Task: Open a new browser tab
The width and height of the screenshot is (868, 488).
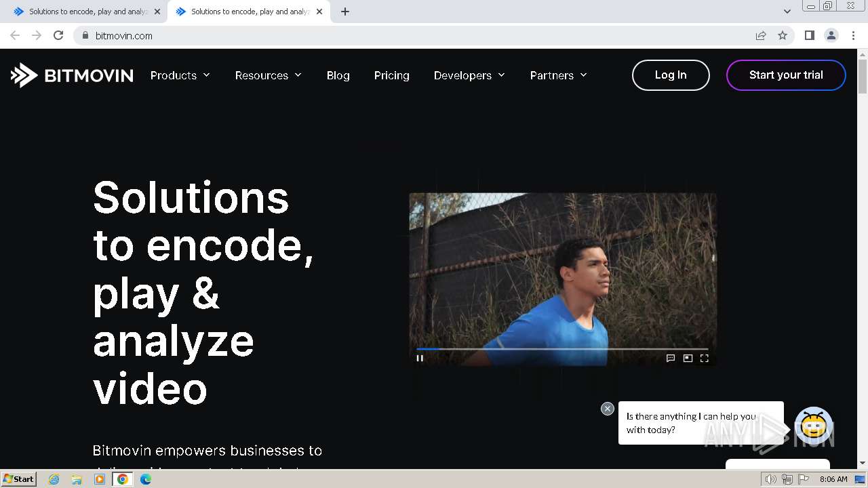Action: [x=345, y=12]
